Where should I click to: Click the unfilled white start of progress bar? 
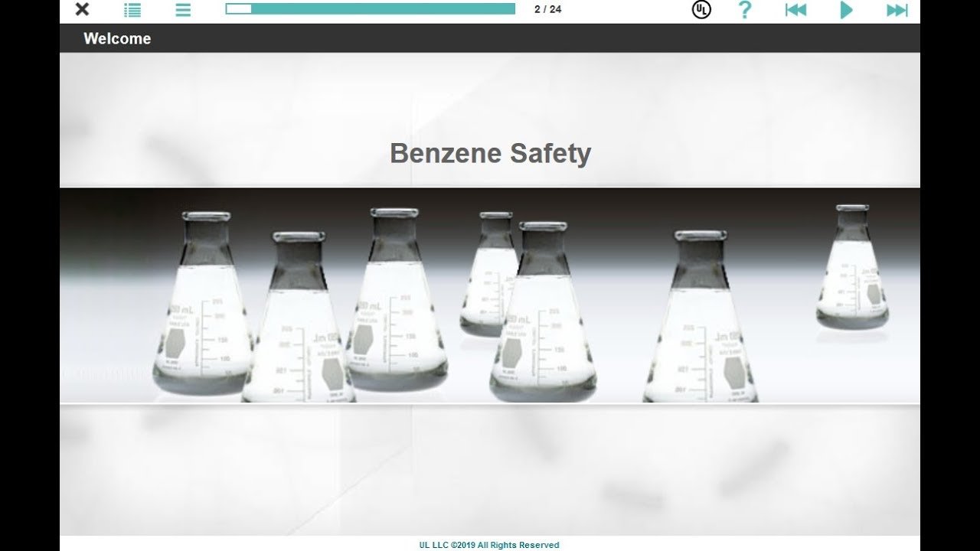click(x=239, y=9)
